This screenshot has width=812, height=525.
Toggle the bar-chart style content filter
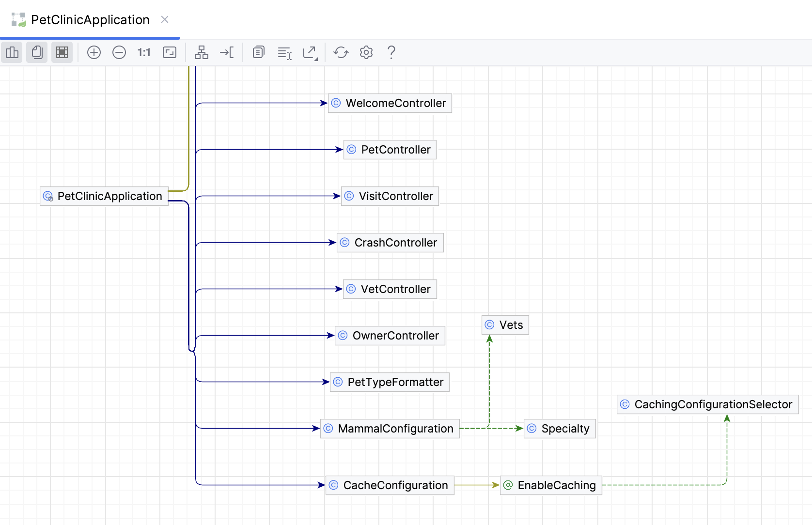coord(12,52)
